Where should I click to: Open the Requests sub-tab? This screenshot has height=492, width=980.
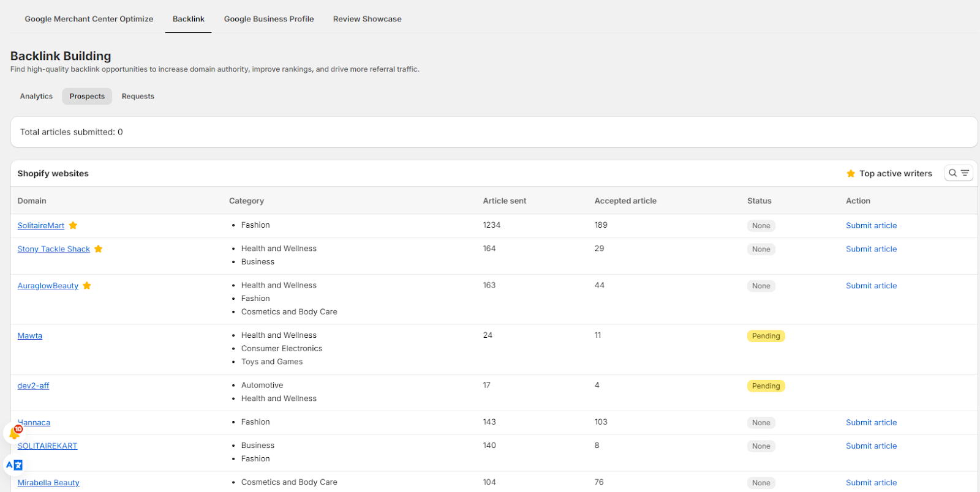coord(138,96)
